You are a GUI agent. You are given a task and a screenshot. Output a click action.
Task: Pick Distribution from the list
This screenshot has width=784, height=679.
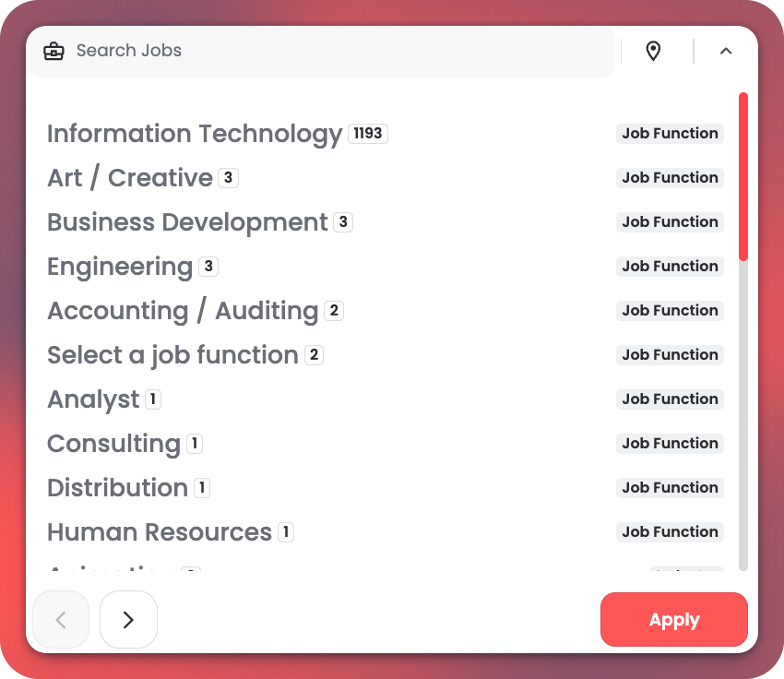(117, 488)
